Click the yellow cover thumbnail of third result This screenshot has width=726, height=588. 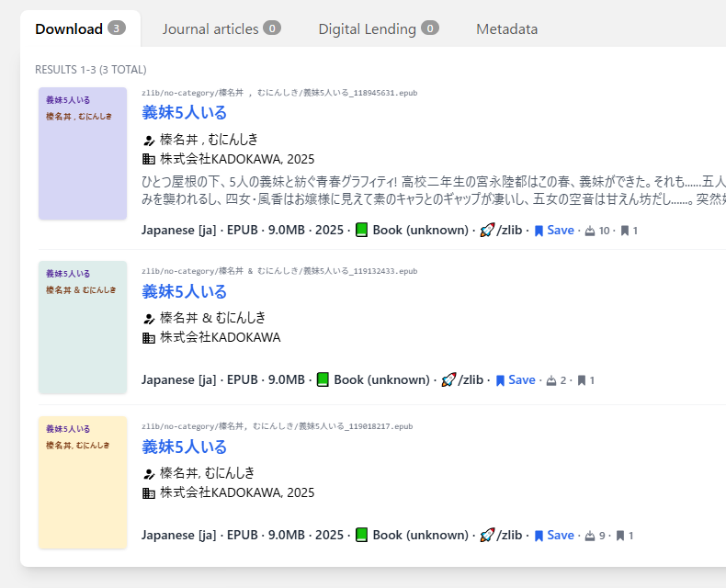click(x=83, y=482)
